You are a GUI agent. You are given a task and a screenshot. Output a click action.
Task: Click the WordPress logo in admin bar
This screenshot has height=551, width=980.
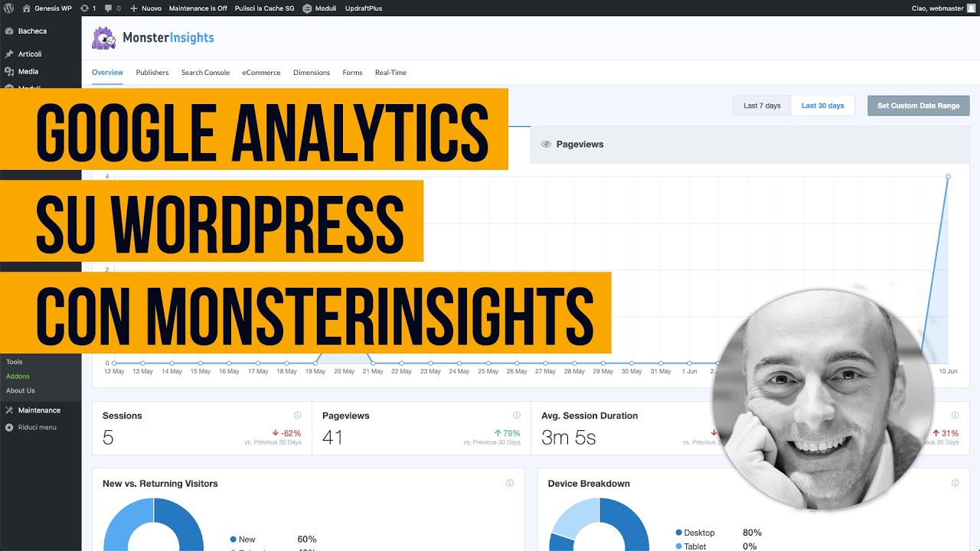(x=8, y=8)
